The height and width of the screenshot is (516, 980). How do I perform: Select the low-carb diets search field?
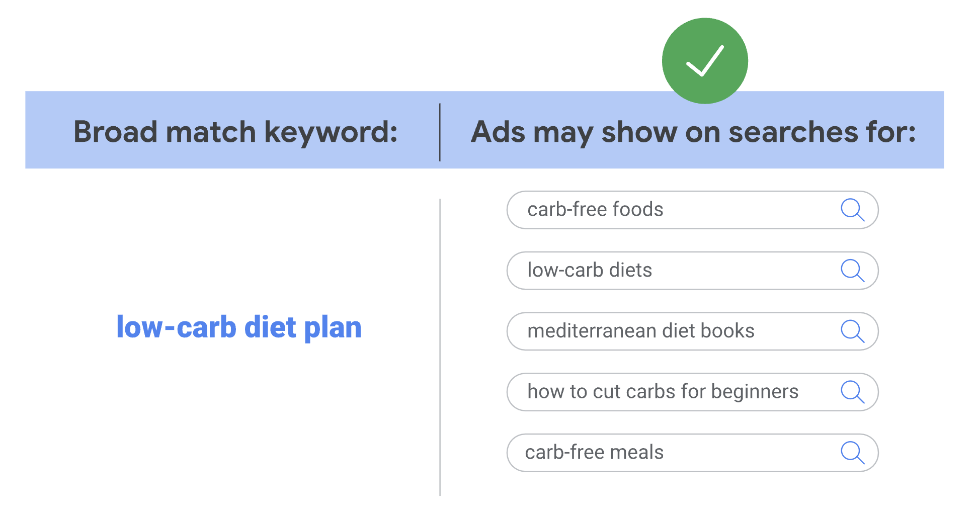[x=692, y=271]
